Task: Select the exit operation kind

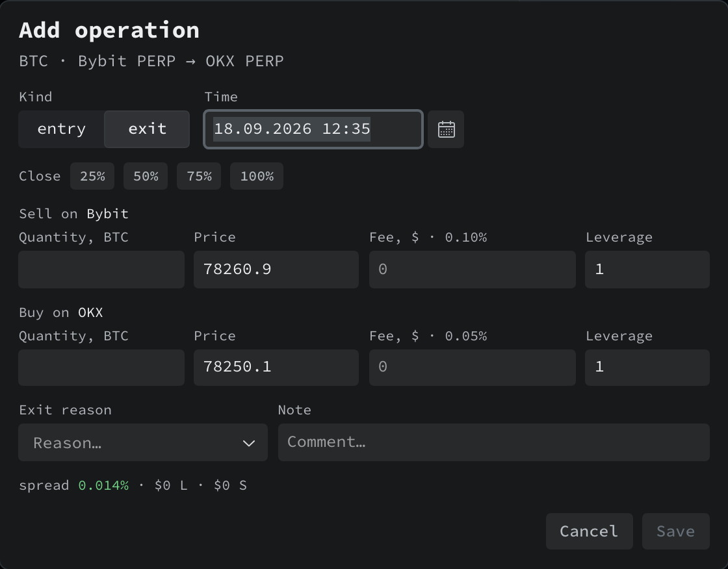Action: (x=147, y=129)
